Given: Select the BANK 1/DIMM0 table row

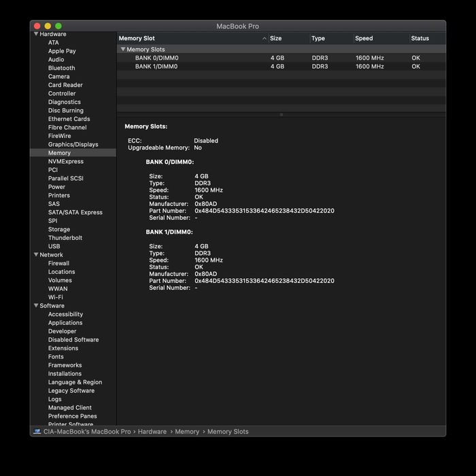Looking at the screenshot, I should 282,66.
